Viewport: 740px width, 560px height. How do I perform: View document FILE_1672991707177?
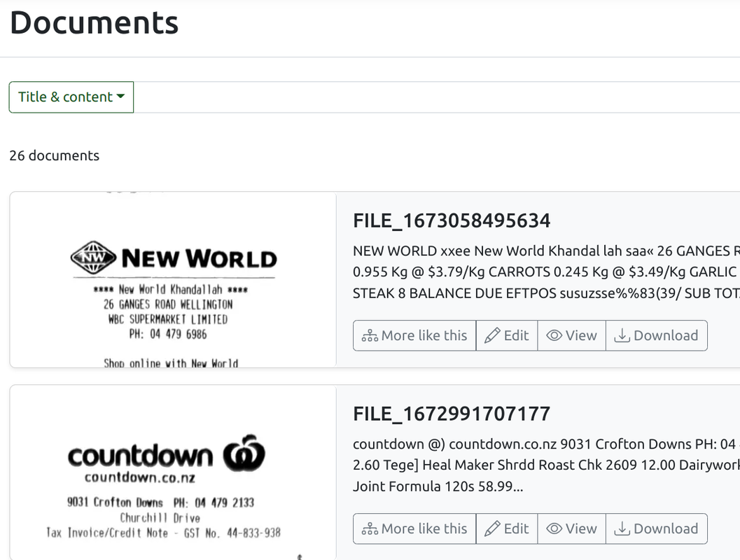point(571,528)
